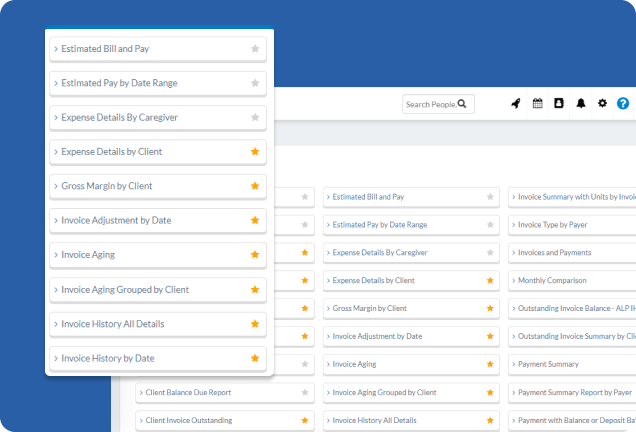Unfavorite Gross Margin by Client in popup panel
The width and height of the screenshot is (636, 432).
[255, 186]
